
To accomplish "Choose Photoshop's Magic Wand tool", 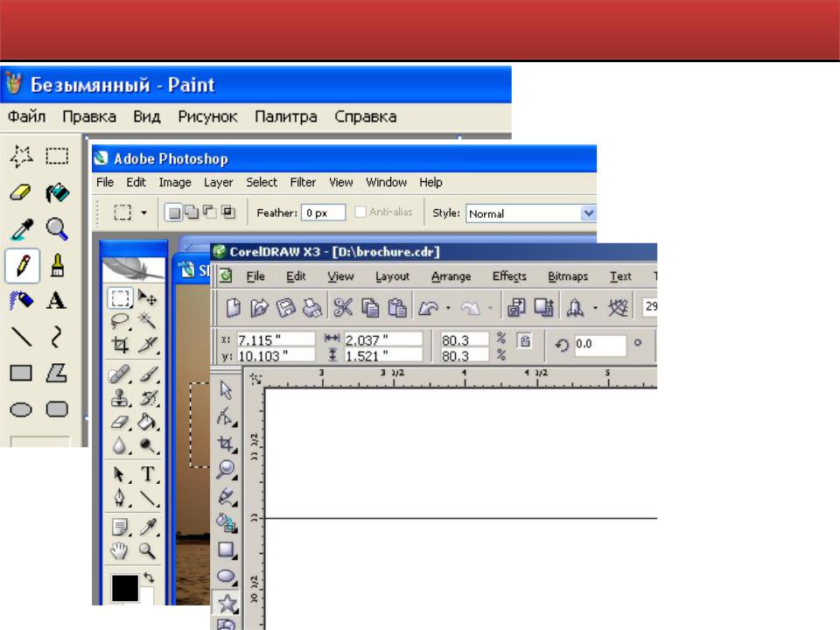I will coord(147,320).
